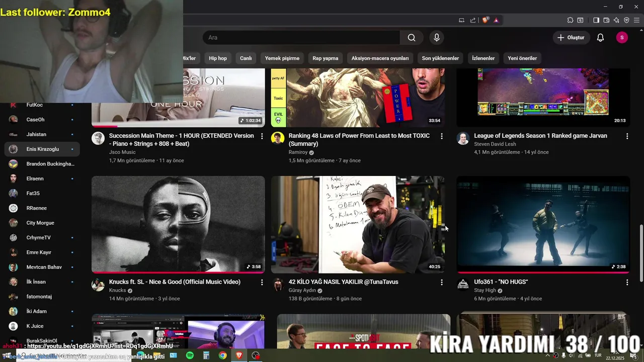Open YouTube notifications bell
The width and height of the screenshot is (644, 362).
tap(600, 38)
